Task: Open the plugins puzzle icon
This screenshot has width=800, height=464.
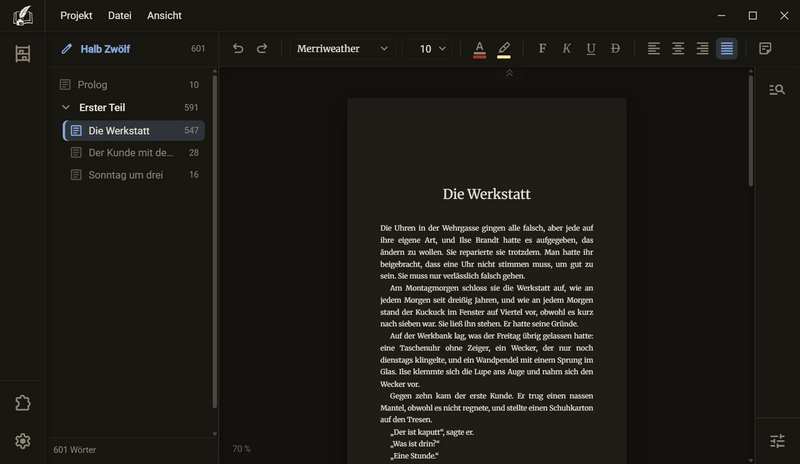Action: click(22, 403)
